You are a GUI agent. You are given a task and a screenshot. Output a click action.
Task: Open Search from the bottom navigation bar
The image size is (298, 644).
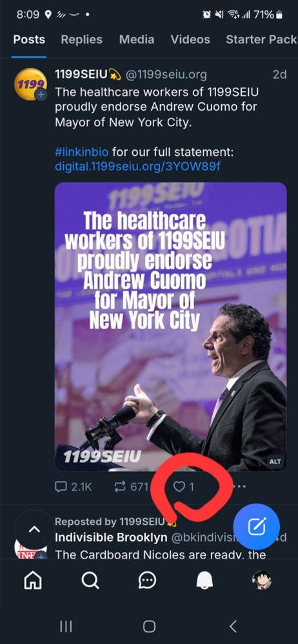pyautogui.click(x=90, y=580)
